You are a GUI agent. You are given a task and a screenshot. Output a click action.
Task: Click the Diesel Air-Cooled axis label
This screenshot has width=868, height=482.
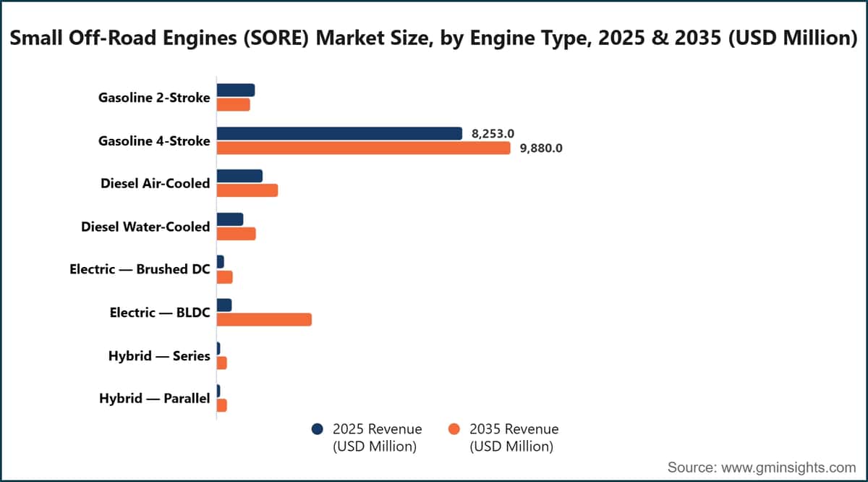pyautogui.click(x=156, y=183)
